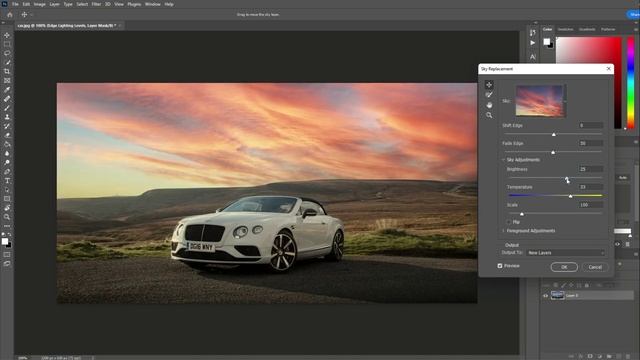640x360 pixels.
Task: Click the Shift Edge value field
Action: pos(591,125)
